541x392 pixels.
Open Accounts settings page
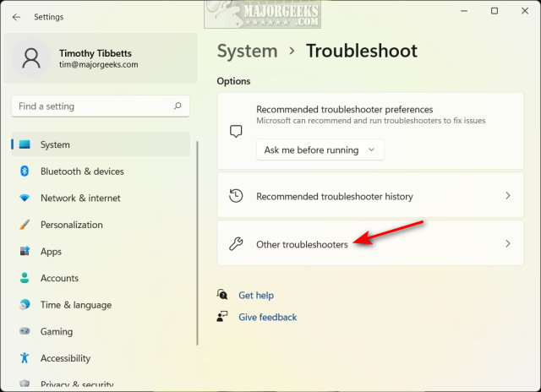click(101, 278)
